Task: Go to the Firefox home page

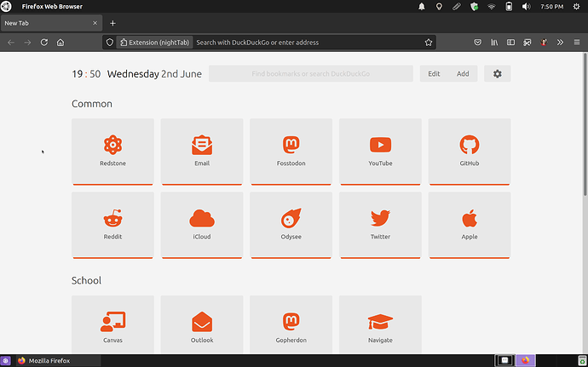Action: [x=61, y=43]
